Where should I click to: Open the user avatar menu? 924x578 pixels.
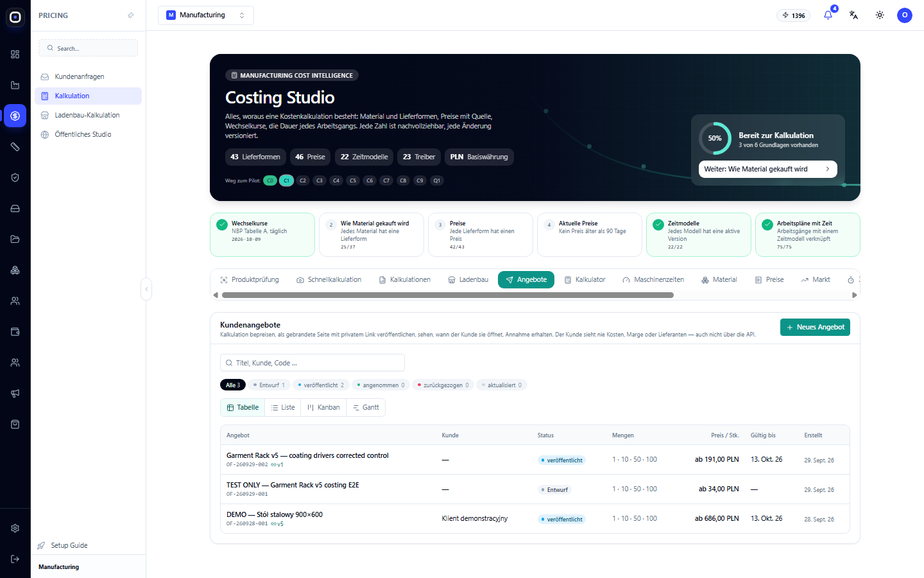[x=905, y=15]
